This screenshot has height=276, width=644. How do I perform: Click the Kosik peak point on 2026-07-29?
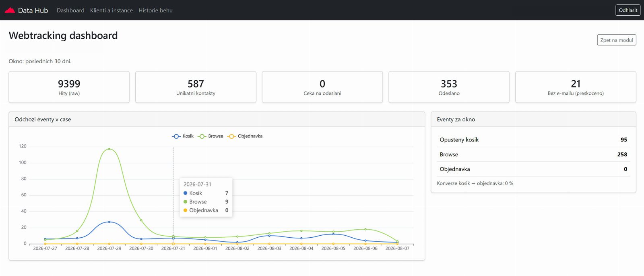[109, 222]
